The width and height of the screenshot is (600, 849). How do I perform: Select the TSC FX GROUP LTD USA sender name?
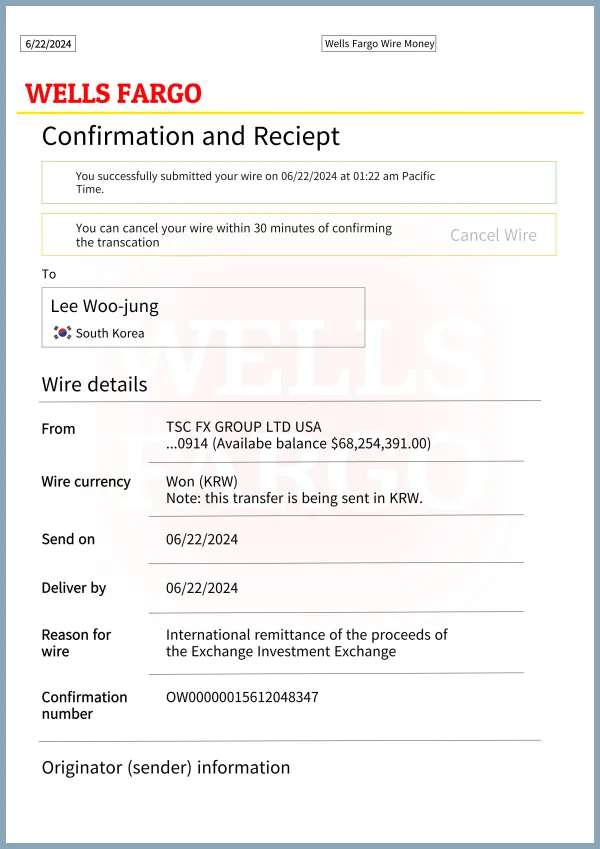pos(244,427)
